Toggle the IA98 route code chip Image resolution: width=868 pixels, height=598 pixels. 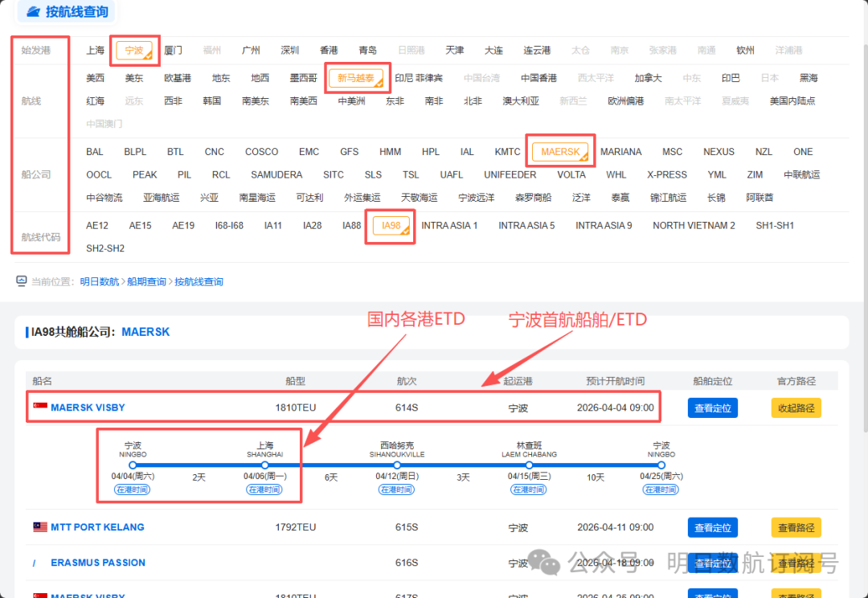[391, 226]
